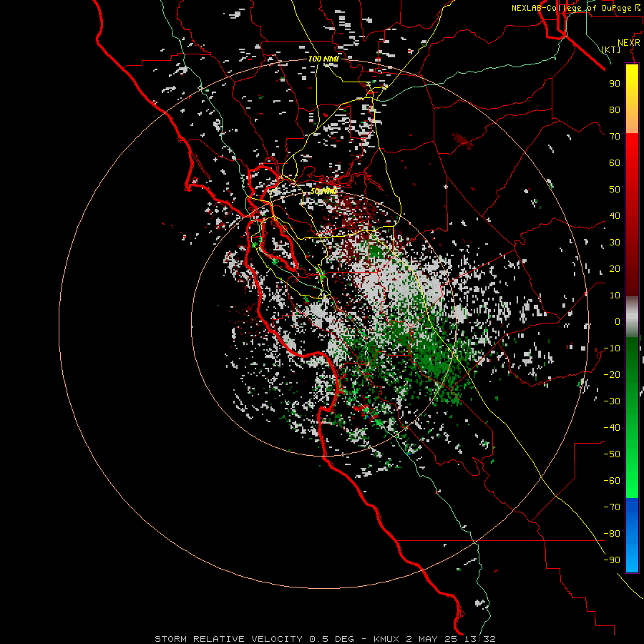The height and width of the screenshot is (644, 644).
Task: Click the NEXR label above the color scale
Action: (x=629, y=43)
